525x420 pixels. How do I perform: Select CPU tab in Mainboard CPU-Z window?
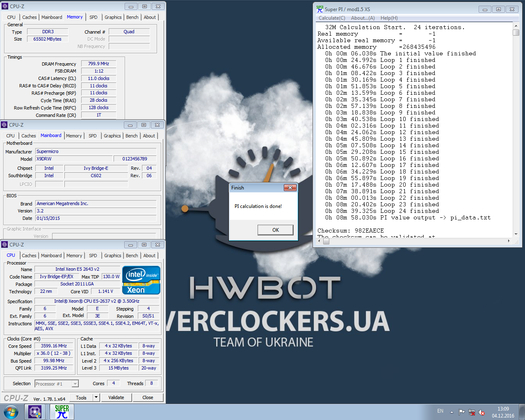point(11,136)
